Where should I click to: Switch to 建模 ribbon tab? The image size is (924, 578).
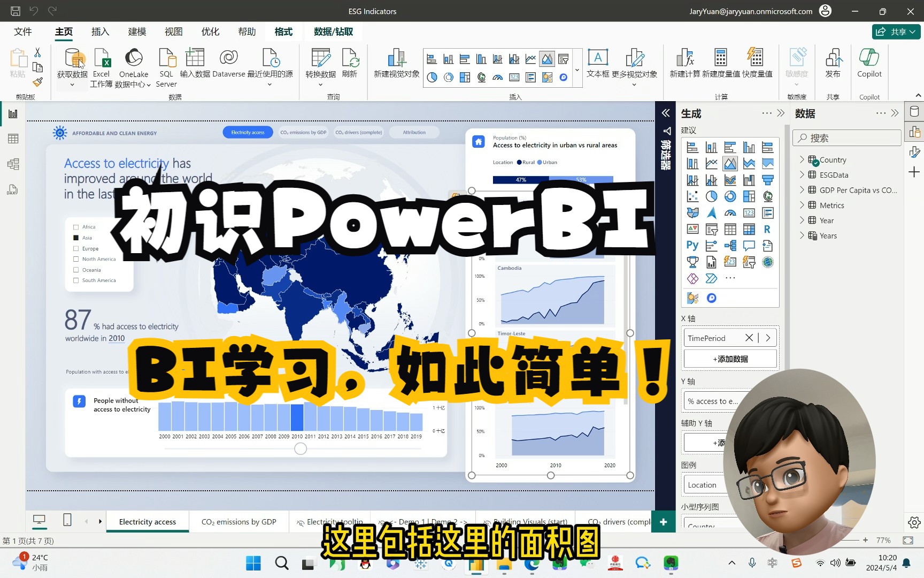click(x=137, y=32)
